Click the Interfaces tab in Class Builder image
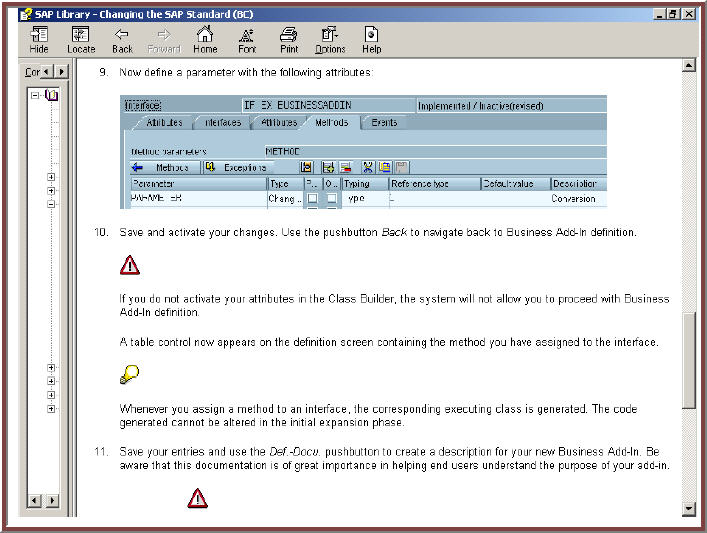This screenshot has width=707, height=533. pyautogui.click(x=223, y=123)
